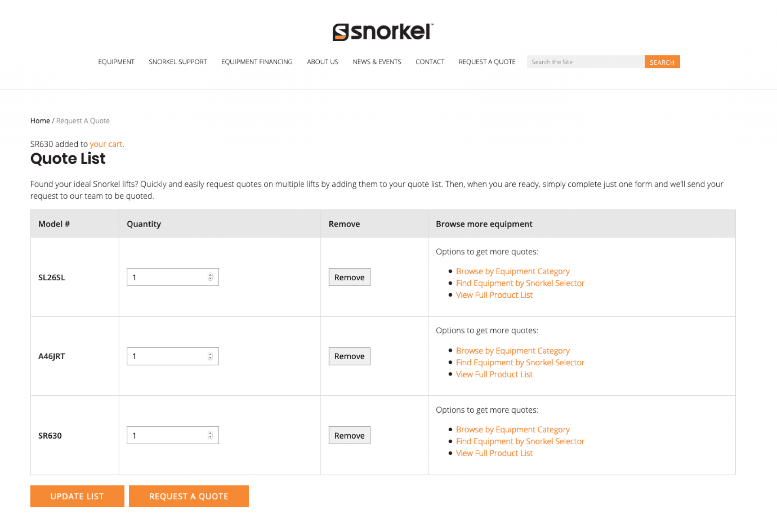Click in the Search the Site field
Image resolution: width=777 pixels, height=532 pixels.
pos(584,61)
